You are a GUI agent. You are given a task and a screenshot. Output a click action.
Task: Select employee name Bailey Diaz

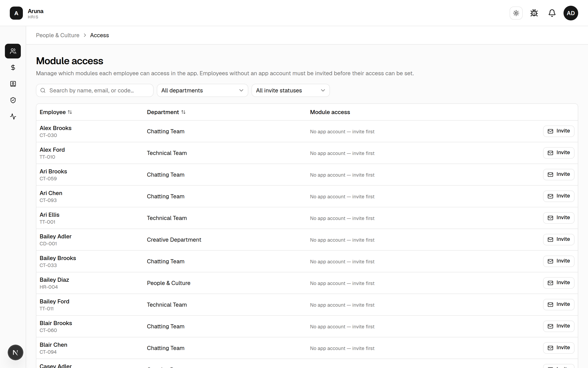click(x=54, y=280)
